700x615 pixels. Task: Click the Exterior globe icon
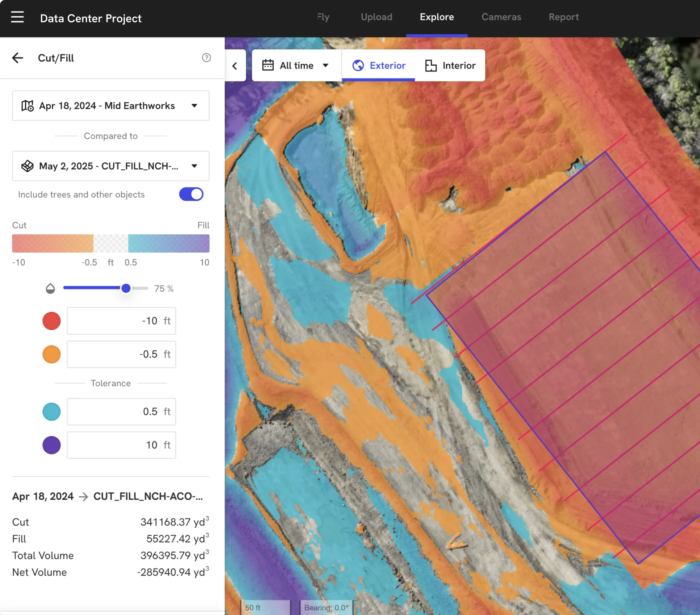pos(358,65)
